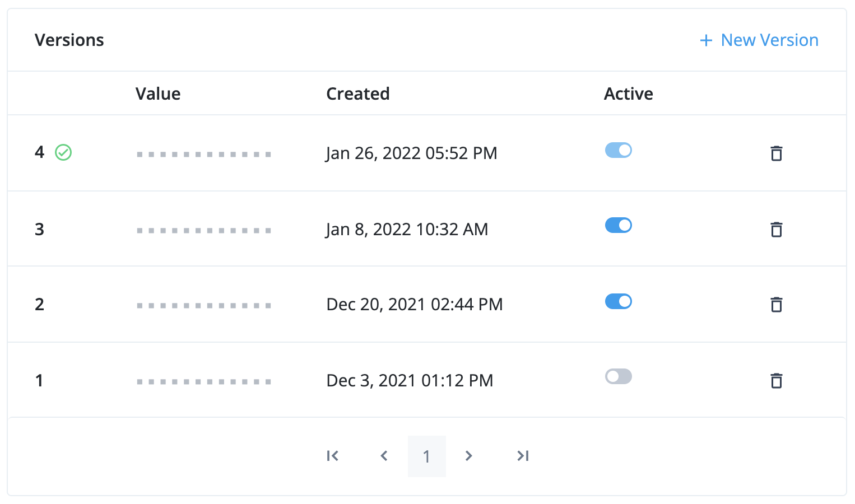Disable the Active toggle for version 4

[x=618, y=150]
